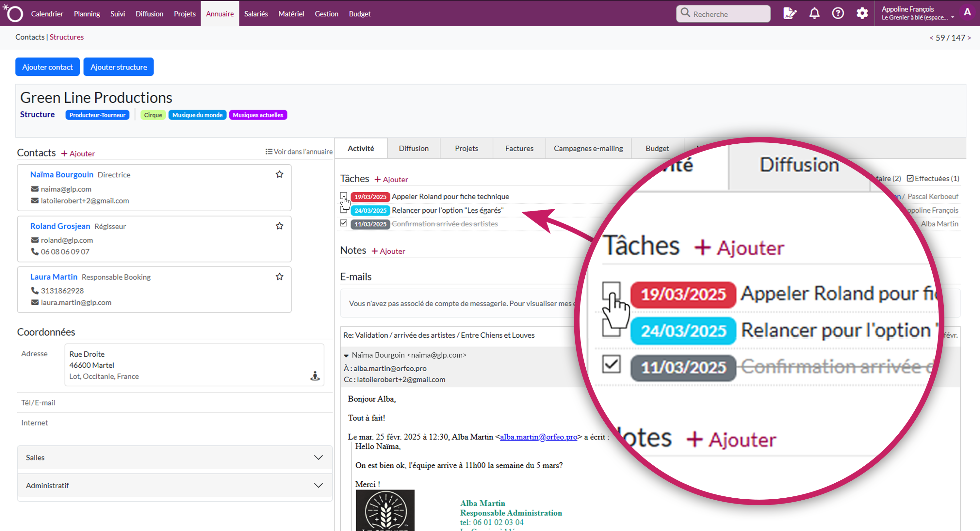Open Roland Grosjean contact link
The width and height of the screenshot is (980, 531).
tap(60, 226)
